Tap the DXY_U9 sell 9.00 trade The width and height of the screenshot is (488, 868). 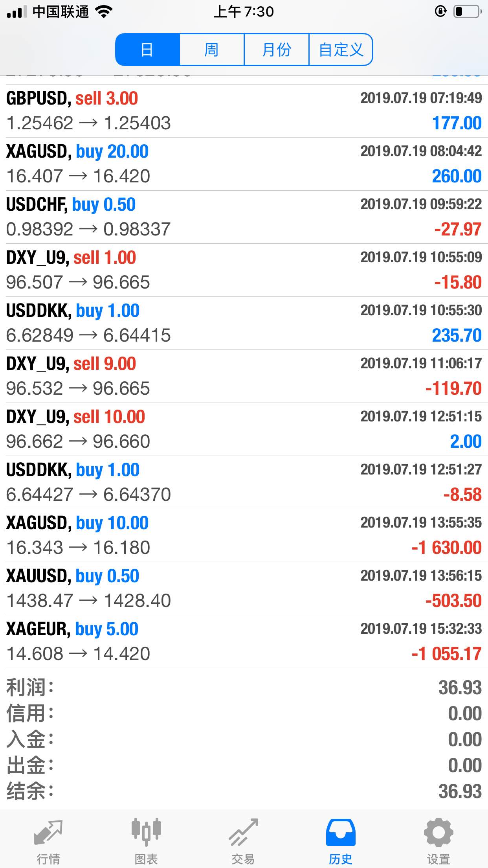[x=244, y=376]
